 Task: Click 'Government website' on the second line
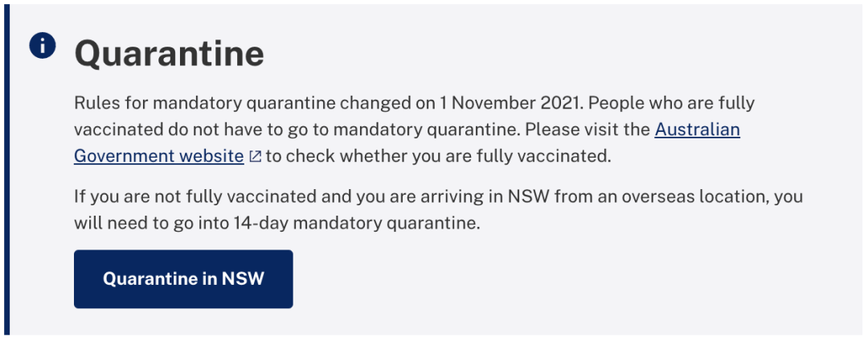(159, 156)
